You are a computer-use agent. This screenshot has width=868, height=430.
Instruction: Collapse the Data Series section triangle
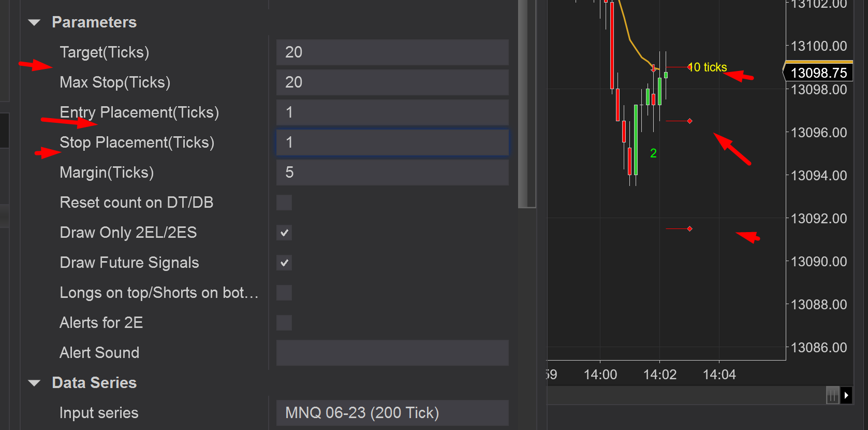34,383
